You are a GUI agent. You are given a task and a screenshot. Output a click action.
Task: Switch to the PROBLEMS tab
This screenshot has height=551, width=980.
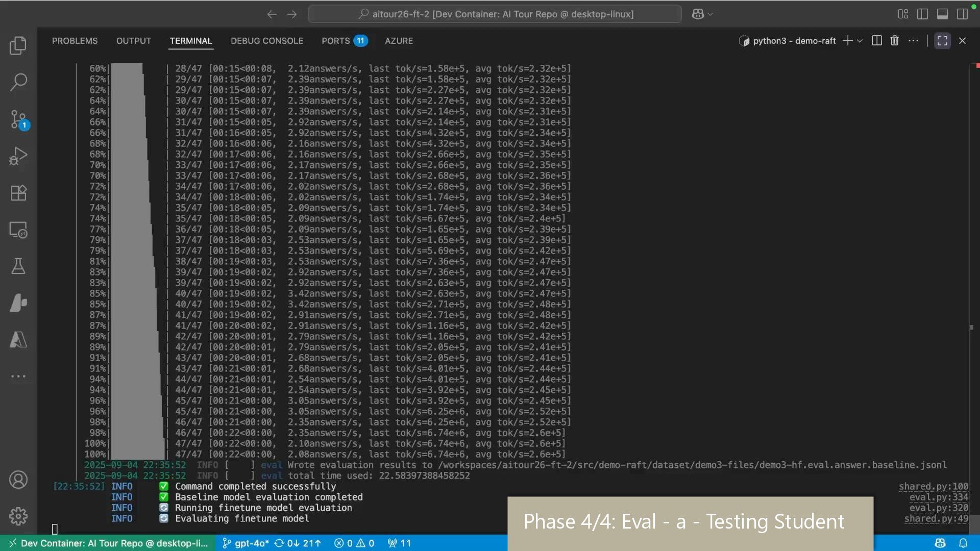point(75,41)
